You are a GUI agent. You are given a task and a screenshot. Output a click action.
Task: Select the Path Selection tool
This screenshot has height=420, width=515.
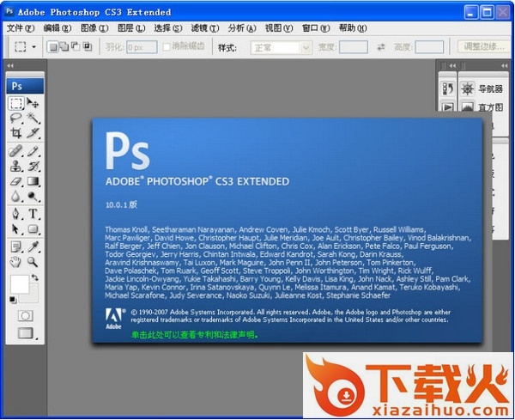pos(15,228)
